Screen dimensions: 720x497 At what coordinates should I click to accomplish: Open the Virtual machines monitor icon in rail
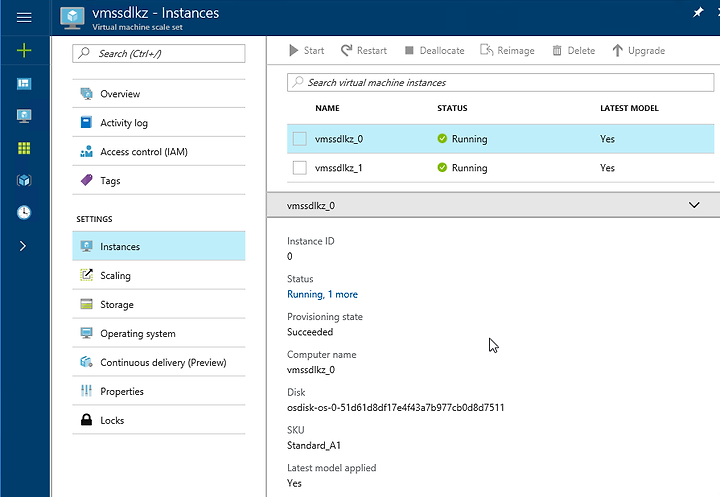[24, 116]
